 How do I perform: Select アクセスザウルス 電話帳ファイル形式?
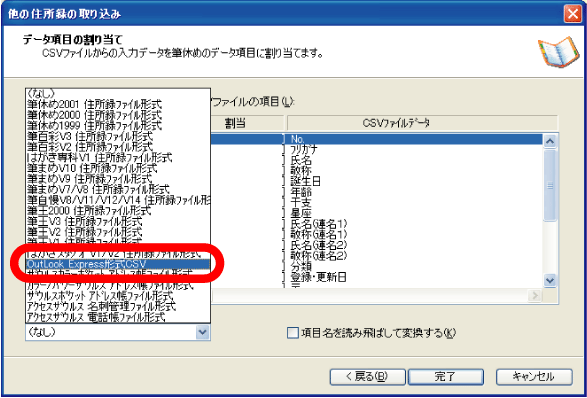pyautogui.click(x=118, y=318)
